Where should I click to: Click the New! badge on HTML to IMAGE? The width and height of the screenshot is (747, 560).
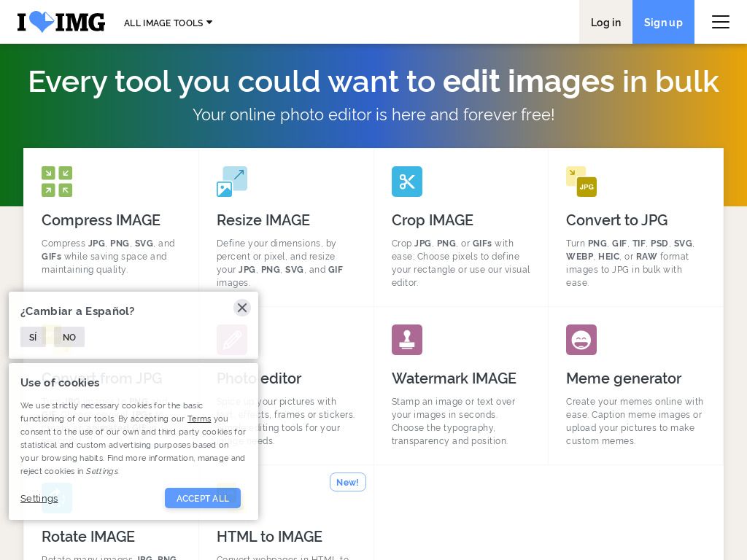coord(348,482)
